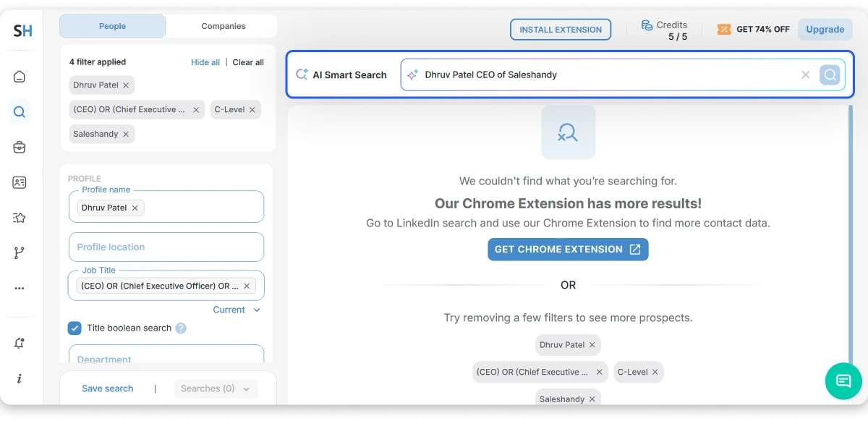
Task: Open the three-dots more icon in sidebar
Action: pyautogui.click(x=20, y=288)
